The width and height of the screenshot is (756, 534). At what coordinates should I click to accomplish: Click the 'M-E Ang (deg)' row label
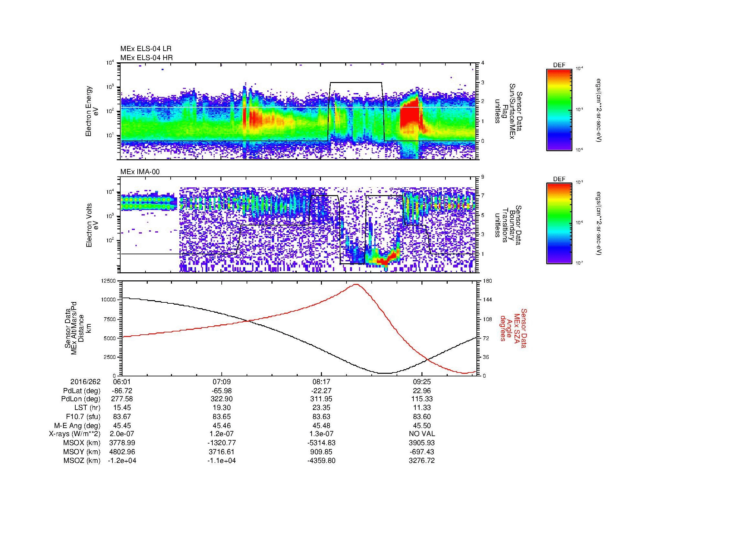pos(77,425)
